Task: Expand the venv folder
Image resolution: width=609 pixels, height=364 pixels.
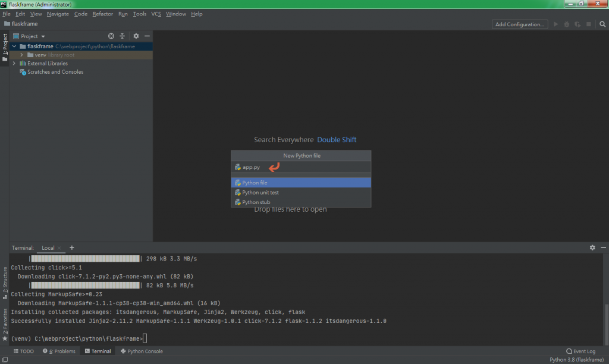Action: (x=22, y=55)
